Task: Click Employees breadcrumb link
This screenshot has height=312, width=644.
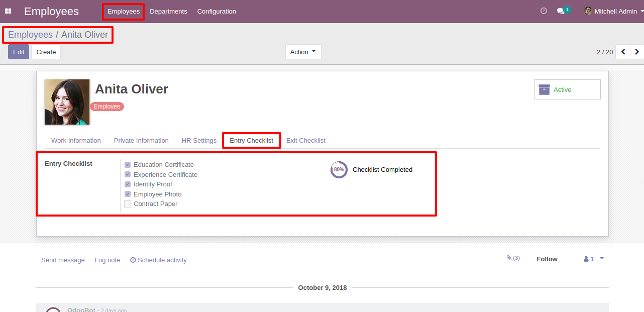Action: pyautogui.click(x=30, y=35)
